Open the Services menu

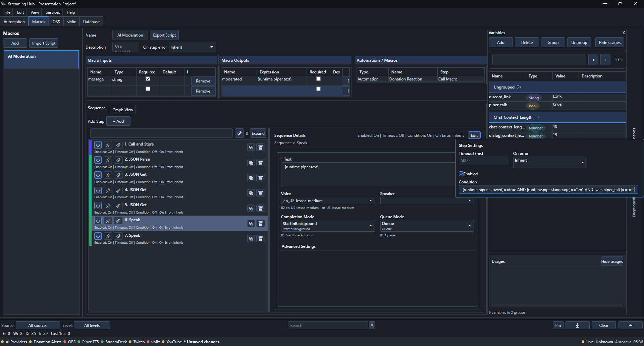53,12
